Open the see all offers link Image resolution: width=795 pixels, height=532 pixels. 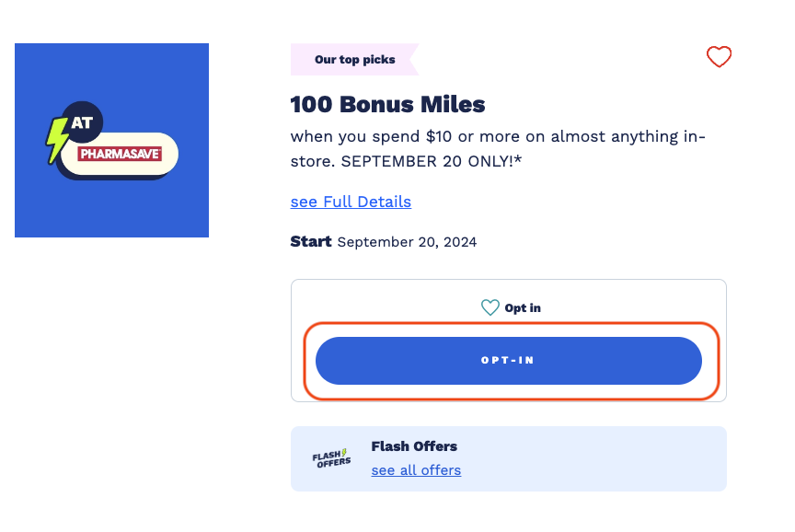[x=416, y=469]
